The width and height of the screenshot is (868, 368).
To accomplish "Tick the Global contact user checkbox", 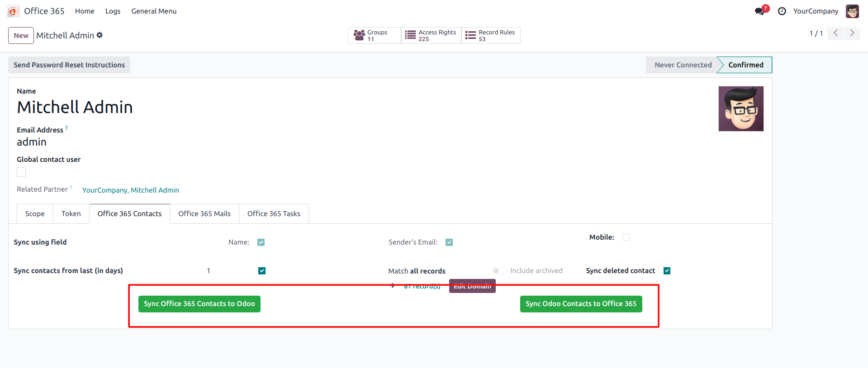I will (x=21, y=172).
